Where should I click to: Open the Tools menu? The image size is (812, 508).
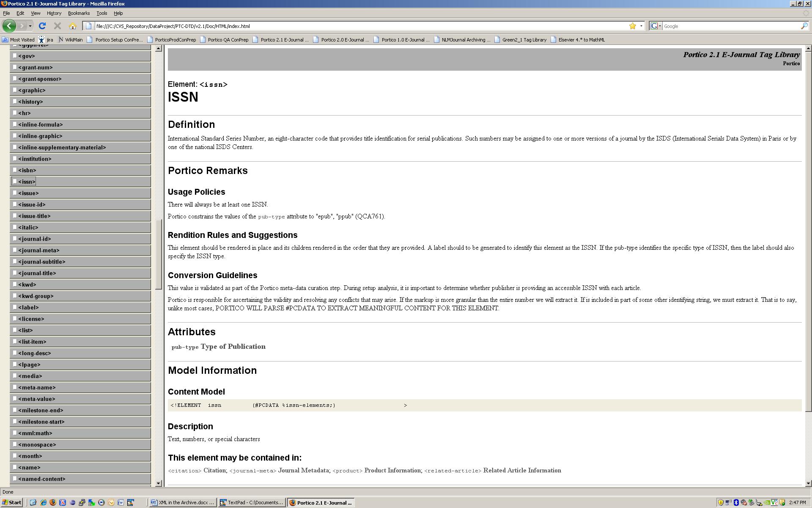coord(102,13)
